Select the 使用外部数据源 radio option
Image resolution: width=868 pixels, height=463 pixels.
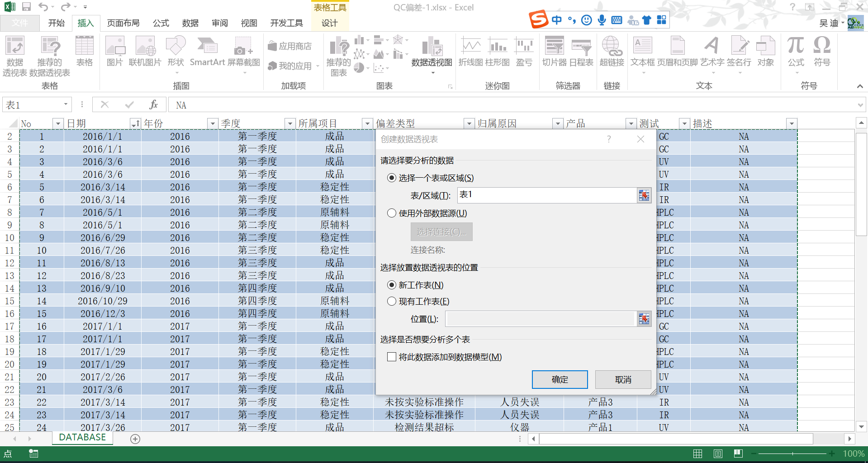coord(392,213)
